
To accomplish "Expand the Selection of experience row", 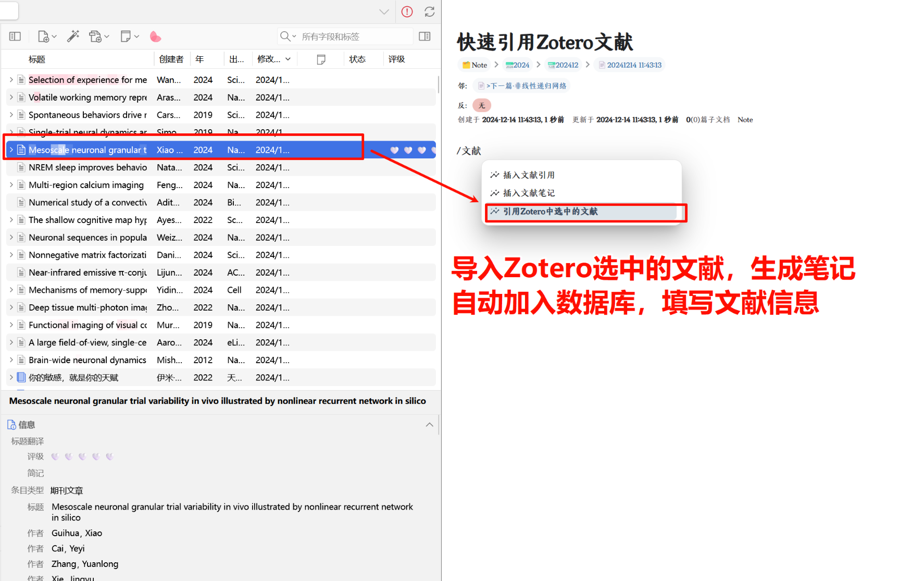I will click(x=11, y=80).
